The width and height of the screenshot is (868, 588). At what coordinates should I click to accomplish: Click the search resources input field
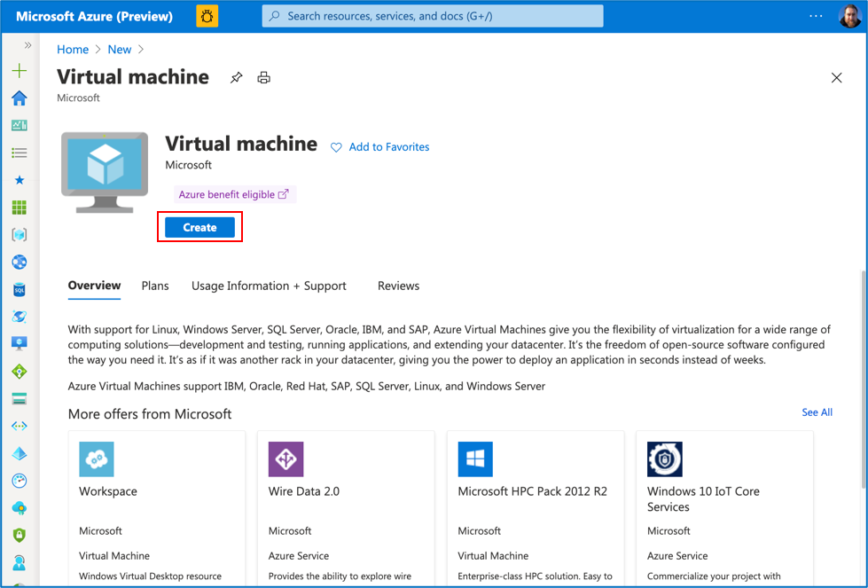(x=433, y=16)
